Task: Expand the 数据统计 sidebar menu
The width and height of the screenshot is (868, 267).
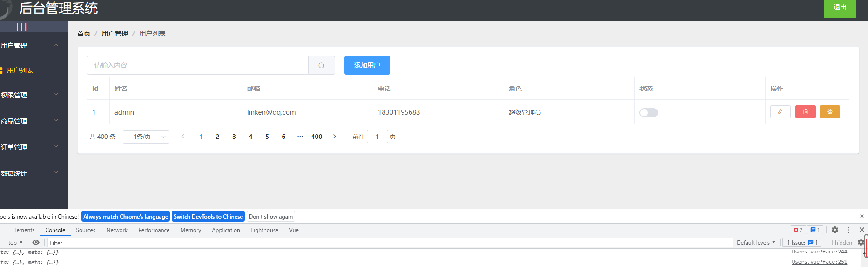Action: tap(34, 173)
